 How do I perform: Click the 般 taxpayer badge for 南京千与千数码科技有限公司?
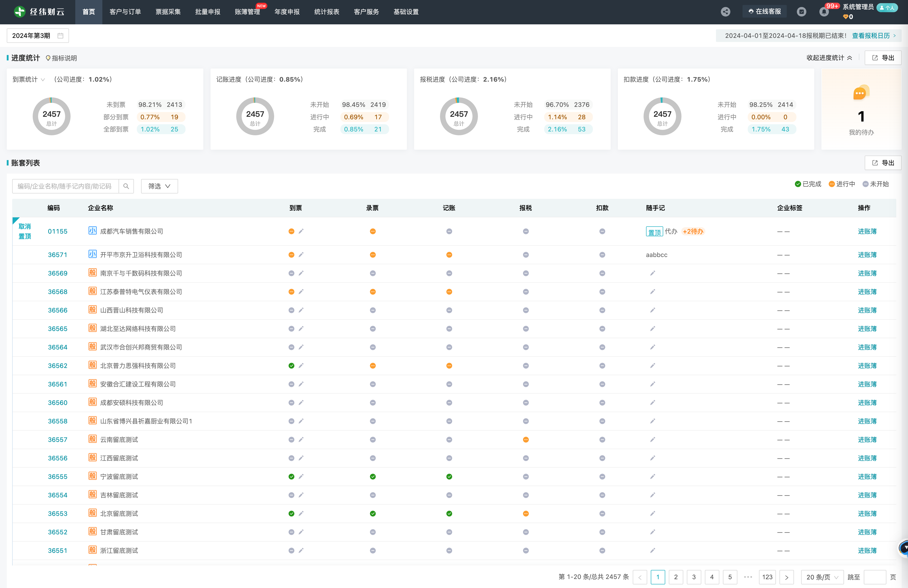[x=92, y=272]
